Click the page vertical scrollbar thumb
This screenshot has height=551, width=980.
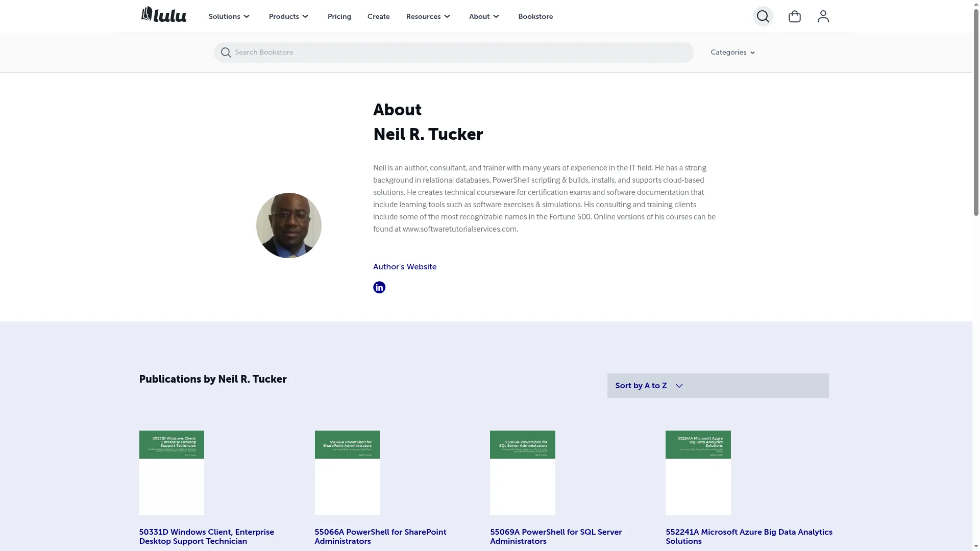point(976,112)
